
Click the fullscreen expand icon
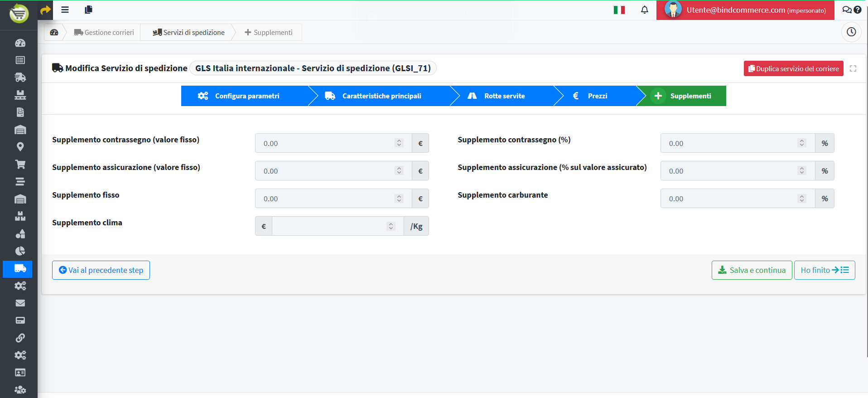853,68
